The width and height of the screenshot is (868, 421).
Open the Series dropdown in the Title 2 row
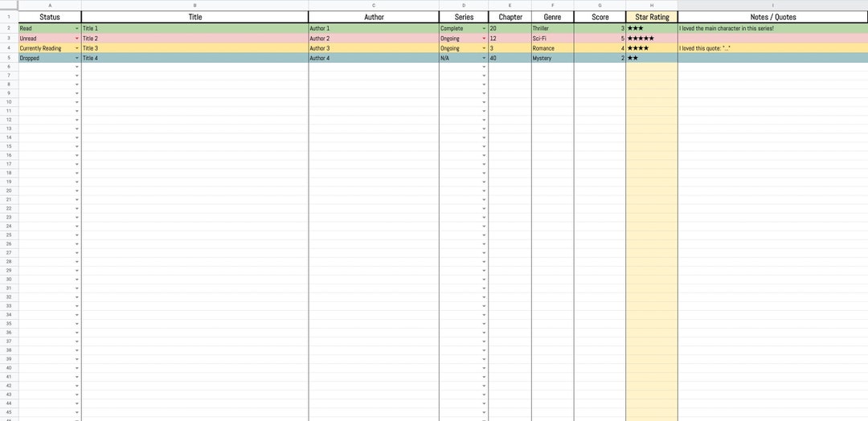[x=484, y=39]
